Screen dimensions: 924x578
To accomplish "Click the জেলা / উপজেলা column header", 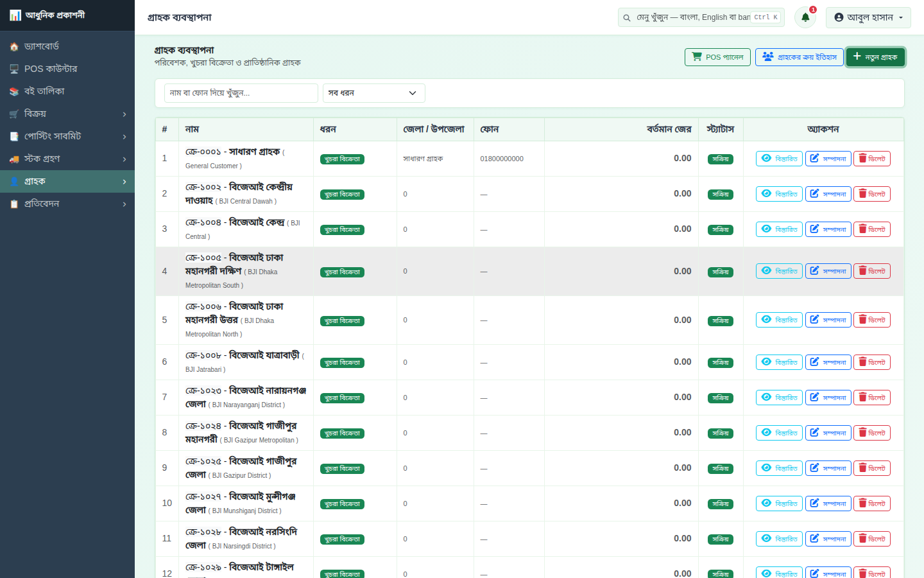I will (x=434, y=129).
